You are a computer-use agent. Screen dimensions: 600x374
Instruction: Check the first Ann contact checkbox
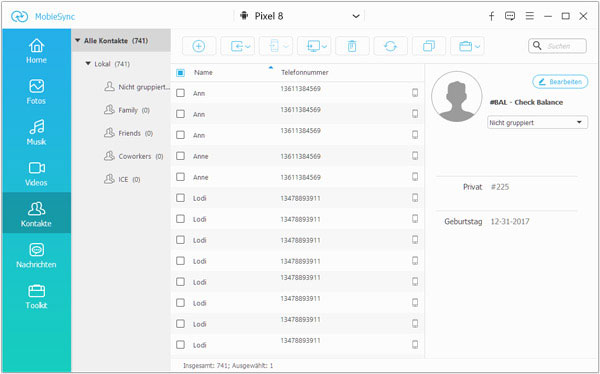point(180,93)
